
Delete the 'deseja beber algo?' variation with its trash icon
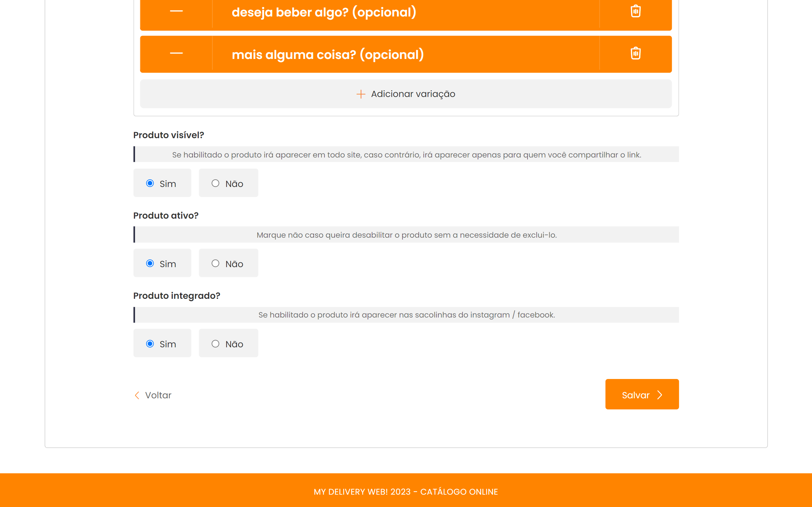(636, 11)
